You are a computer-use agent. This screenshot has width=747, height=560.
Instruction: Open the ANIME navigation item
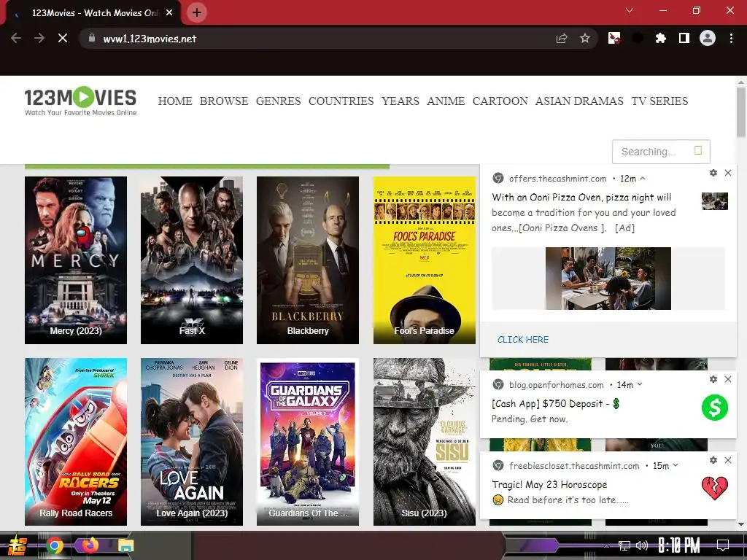(446, 101)
